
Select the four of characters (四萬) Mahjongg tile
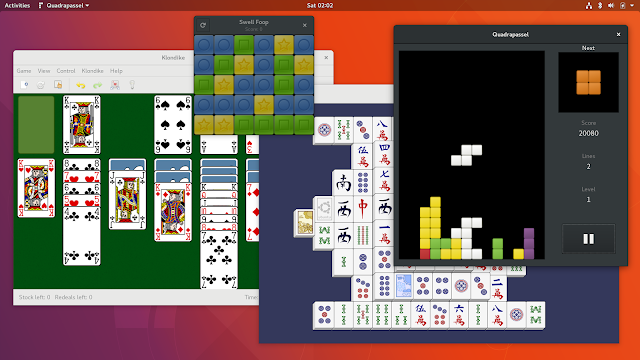tap(384, 154)
